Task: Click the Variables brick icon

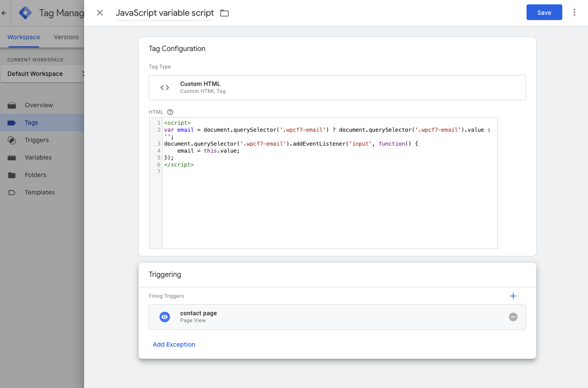Action: [12, 158]
